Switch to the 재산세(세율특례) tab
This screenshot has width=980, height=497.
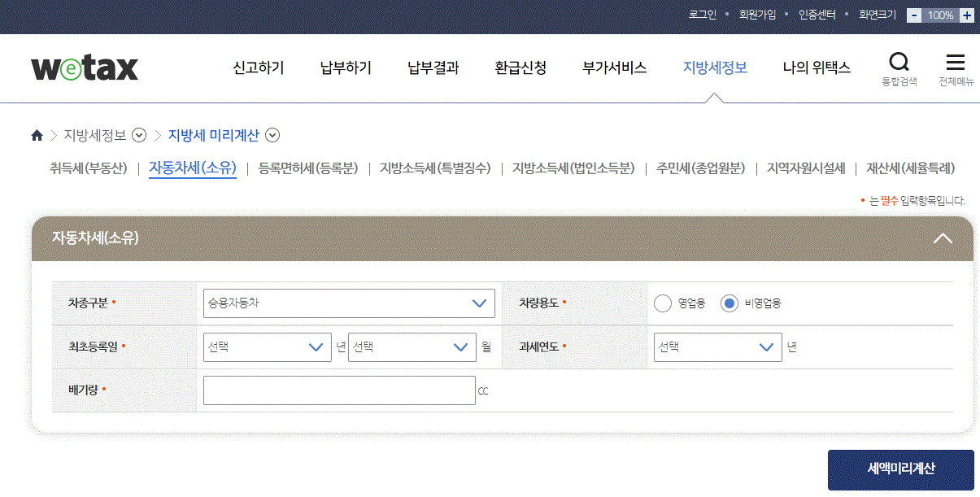click(910, 168)
